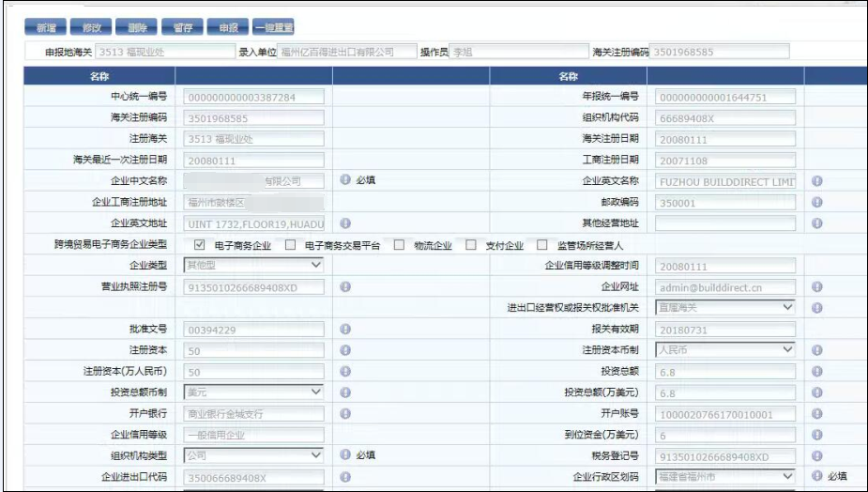The width and height of the screenshot is (868, 492).
Task: Submit with the 申报 button
Action: [x=228, y=28]
